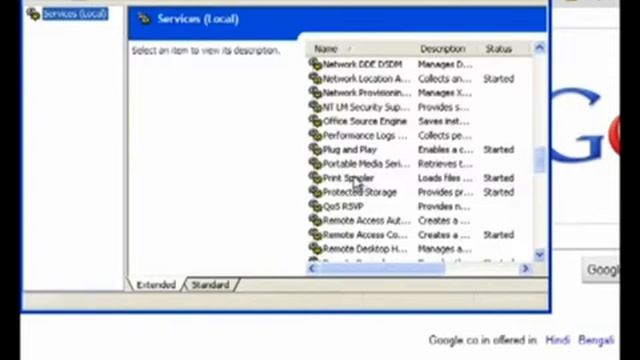Screen dimensions: 640x360
Task: Click the Network Location A... service icon
Action: click(x=315, y=78)
